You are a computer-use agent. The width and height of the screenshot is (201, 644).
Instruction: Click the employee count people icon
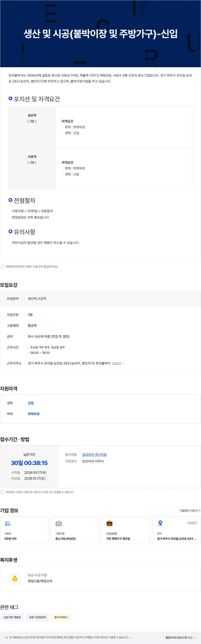pyautogui.click(x=8, y=523)
